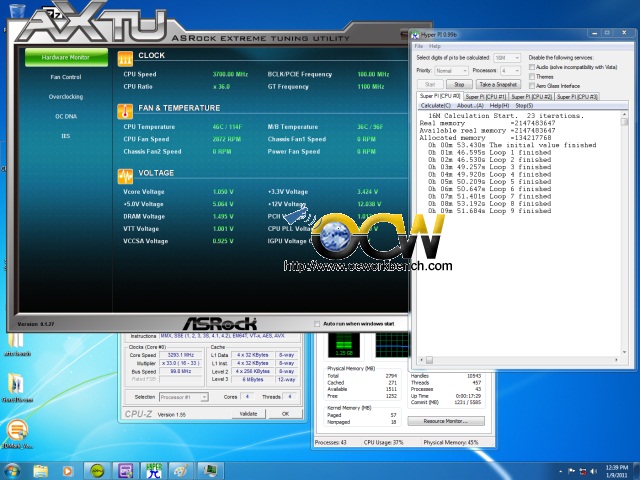Screen dimensions: 640x480
Task: Open the Recycle Bin desktop icon
Action: pyautogui.click(x=17, y=11)
